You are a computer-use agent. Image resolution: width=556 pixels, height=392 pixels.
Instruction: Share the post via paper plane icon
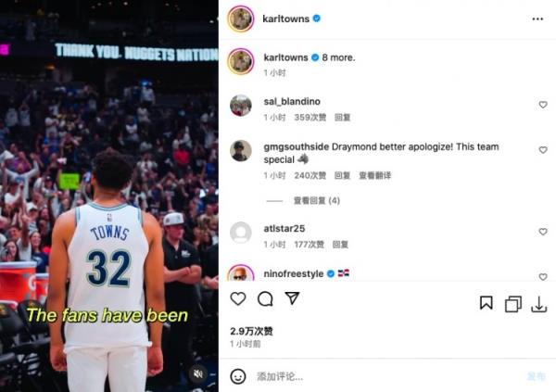(x=292, y=298)
